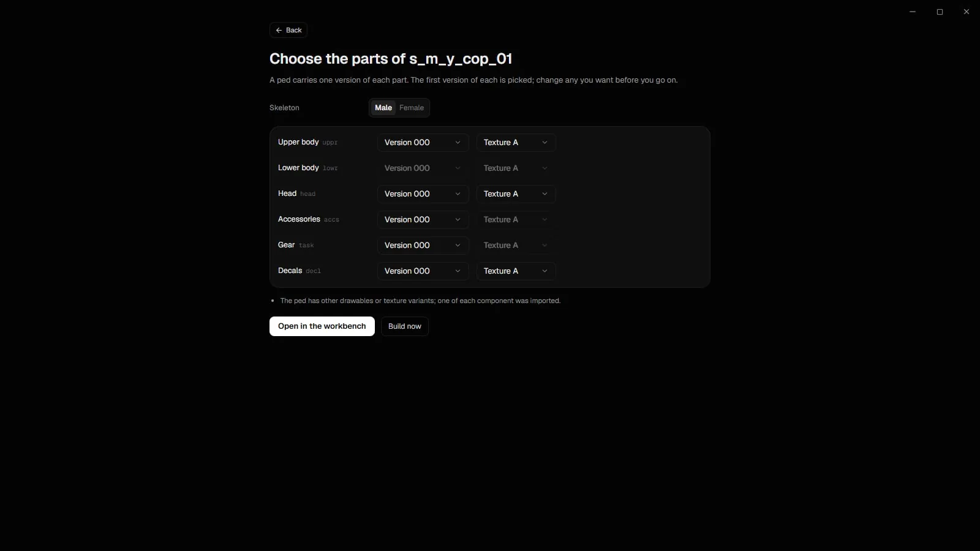This screenshot has width=980, height=551.
Task: Open Decals texture dropdown
Action: pyautogui.click(x=516, y=271)
